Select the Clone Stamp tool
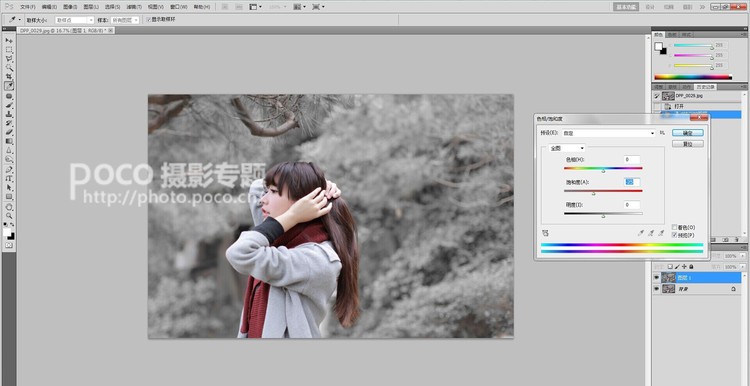The image size is (750, 386). 9,114
